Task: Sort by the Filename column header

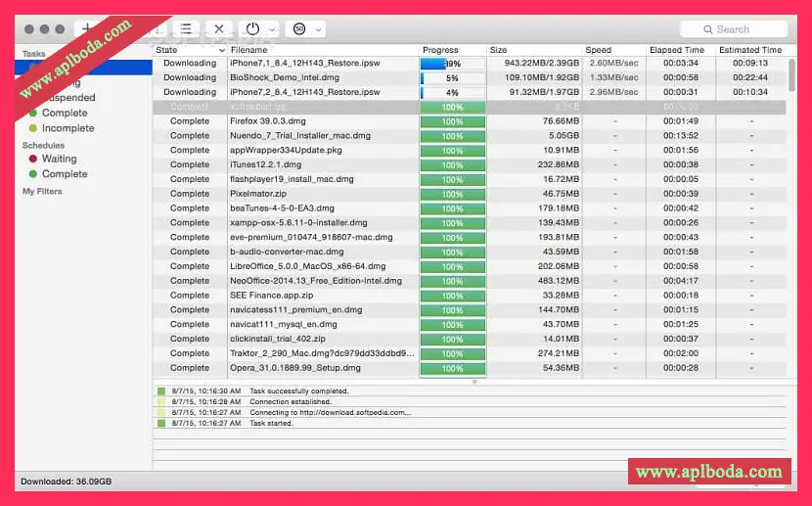Action: (323, 50)
